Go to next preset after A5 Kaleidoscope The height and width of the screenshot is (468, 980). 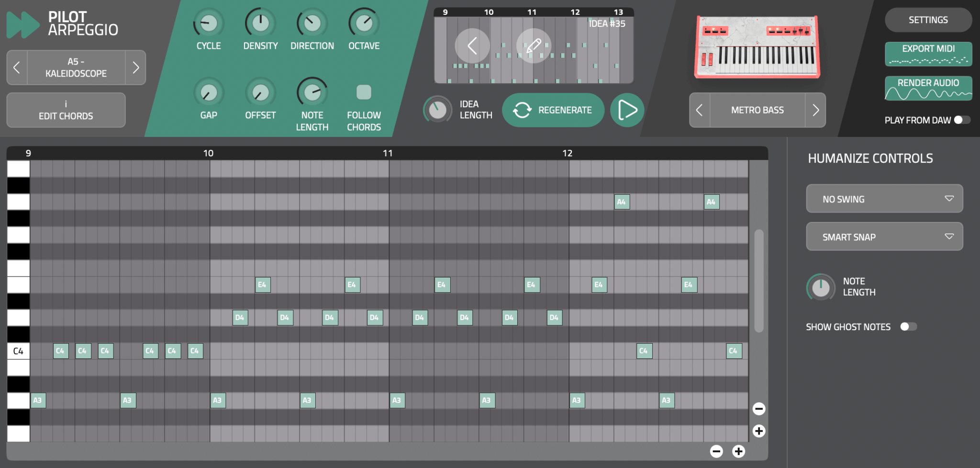135,67
